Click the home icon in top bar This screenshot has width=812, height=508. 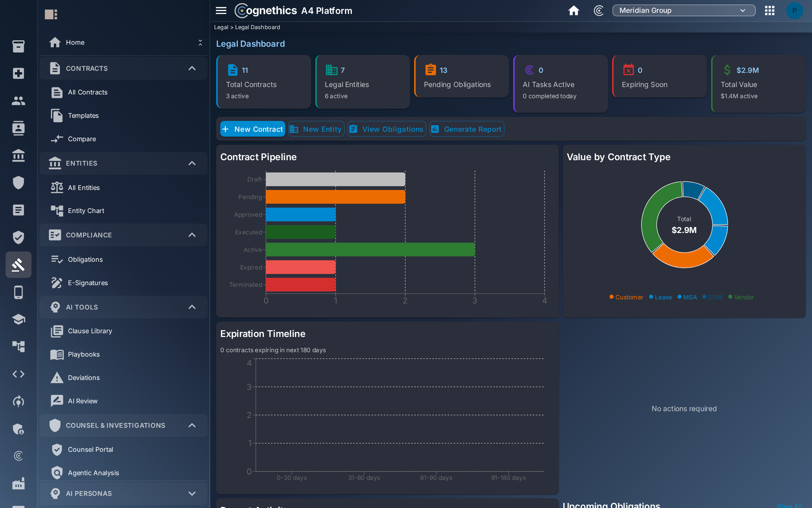tap(573, 10)
